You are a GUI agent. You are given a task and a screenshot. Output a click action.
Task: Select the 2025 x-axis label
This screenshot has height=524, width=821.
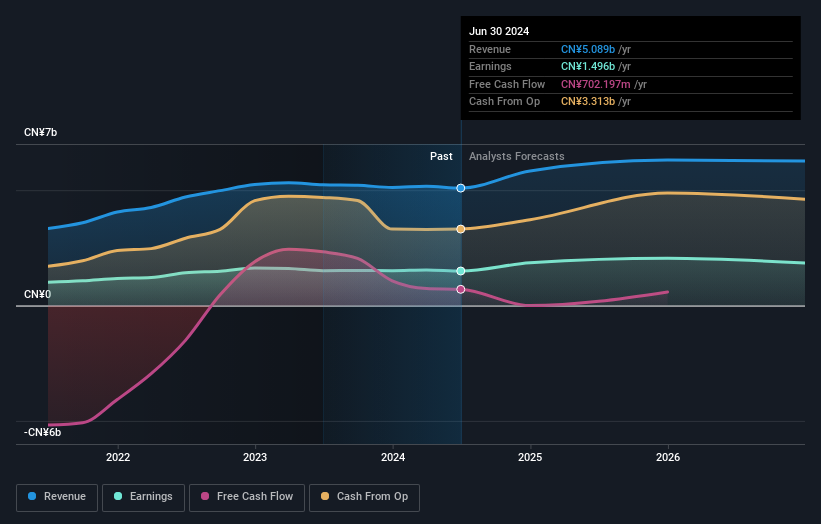[x=530, y=457]
